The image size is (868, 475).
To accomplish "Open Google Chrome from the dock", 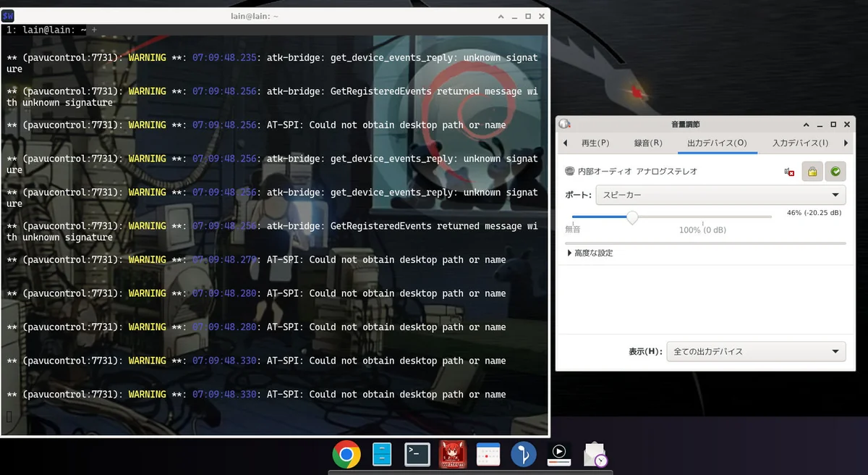I will click(346, 455).
